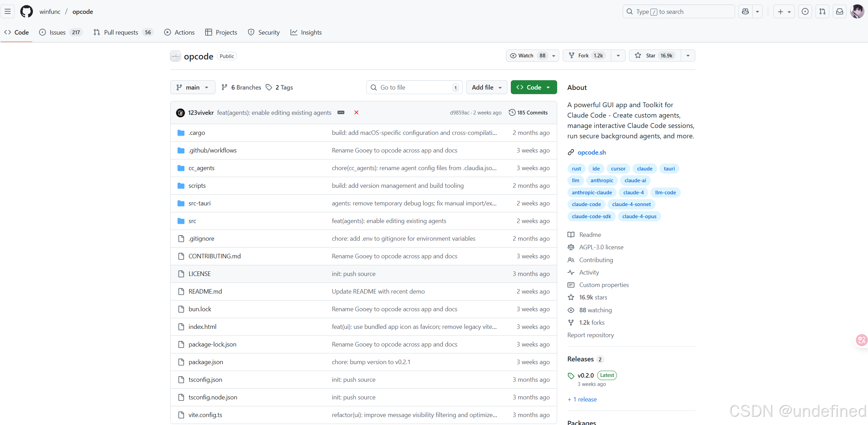Expand the Add file dropdown
The width and height of the screenshot is (868, 425).
pyautogui.click(x=487, y=87)
